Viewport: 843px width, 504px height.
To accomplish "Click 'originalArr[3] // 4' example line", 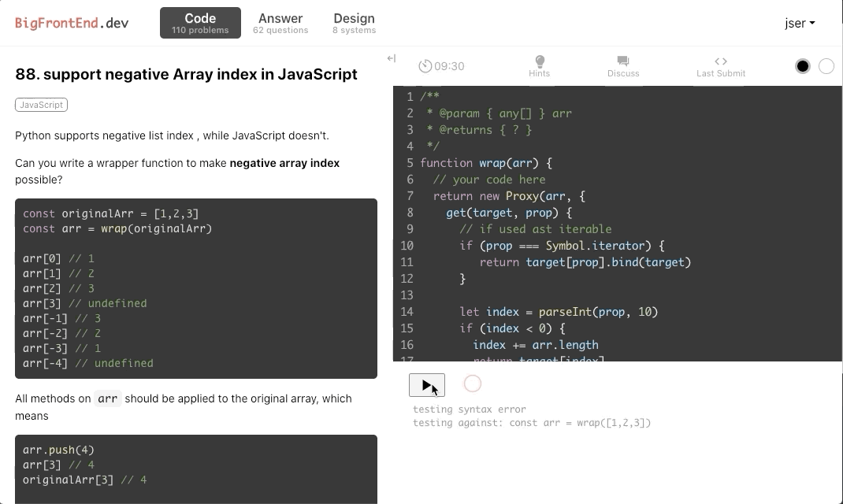I will click(84, 480).
